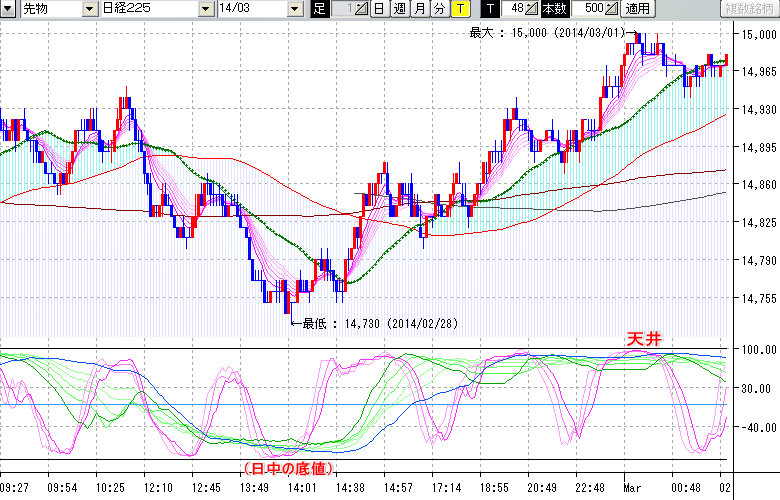Image resolution: width=780 pixels, height=500 pixels.
Task: Select the 日 daily timeframe button
Action: [378, 9]
